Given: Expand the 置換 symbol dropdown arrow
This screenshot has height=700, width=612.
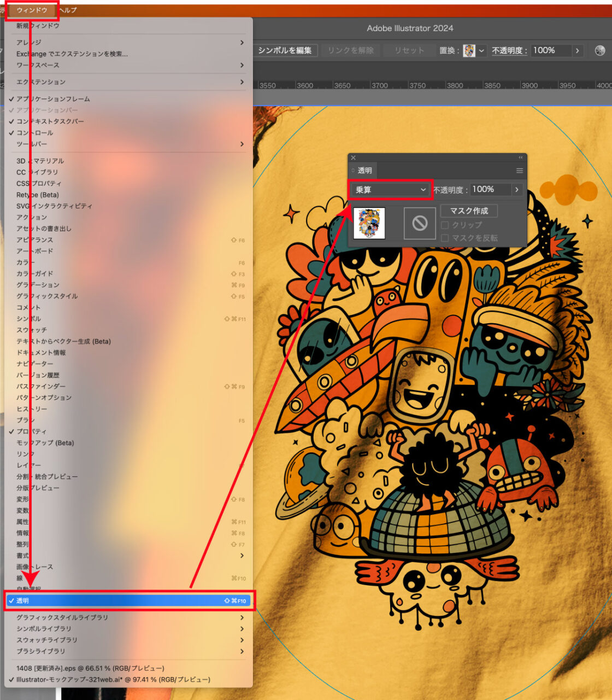Looking at the screenshot, I should pos(481,50).
